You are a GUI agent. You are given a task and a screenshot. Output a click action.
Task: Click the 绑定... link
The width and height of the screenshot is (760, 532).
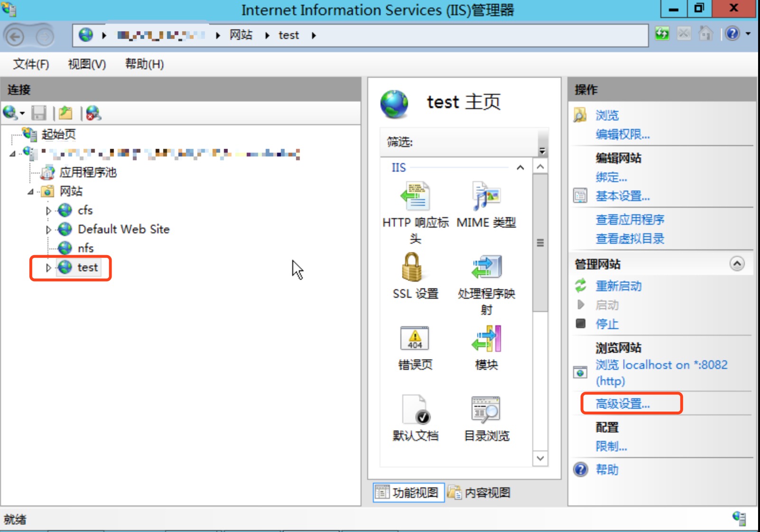(611, 177)
